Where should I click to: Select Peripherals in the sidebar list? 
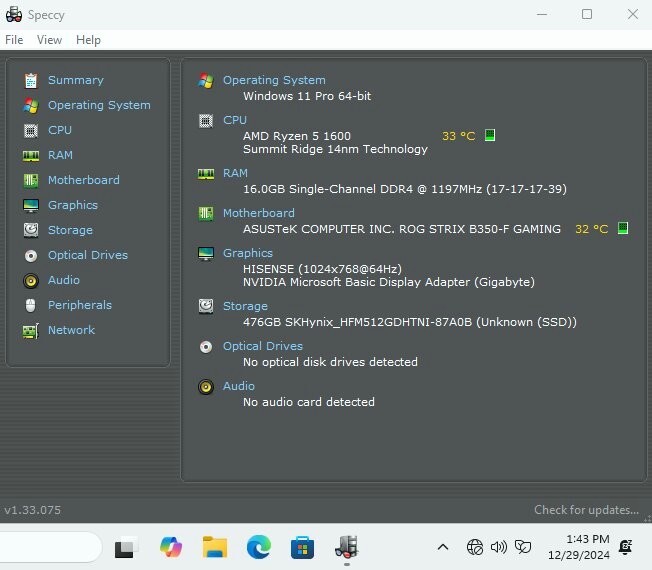80,305
